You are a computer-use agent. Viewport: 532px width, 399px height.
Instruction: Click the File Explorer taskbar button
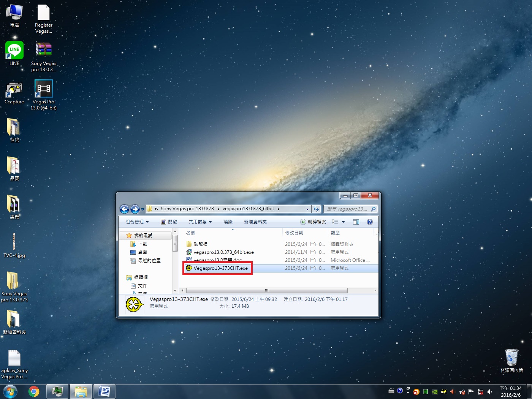81,391
